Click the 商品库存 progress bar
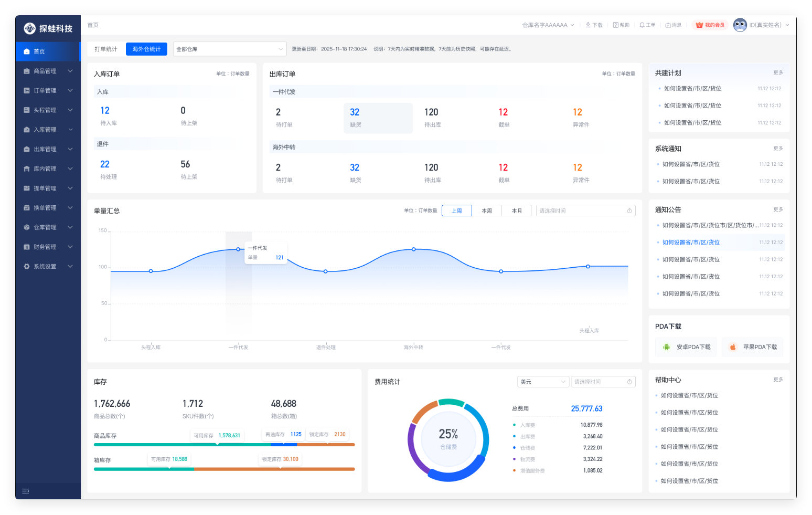This screenshot has width=812, height=515. (224, 445)
